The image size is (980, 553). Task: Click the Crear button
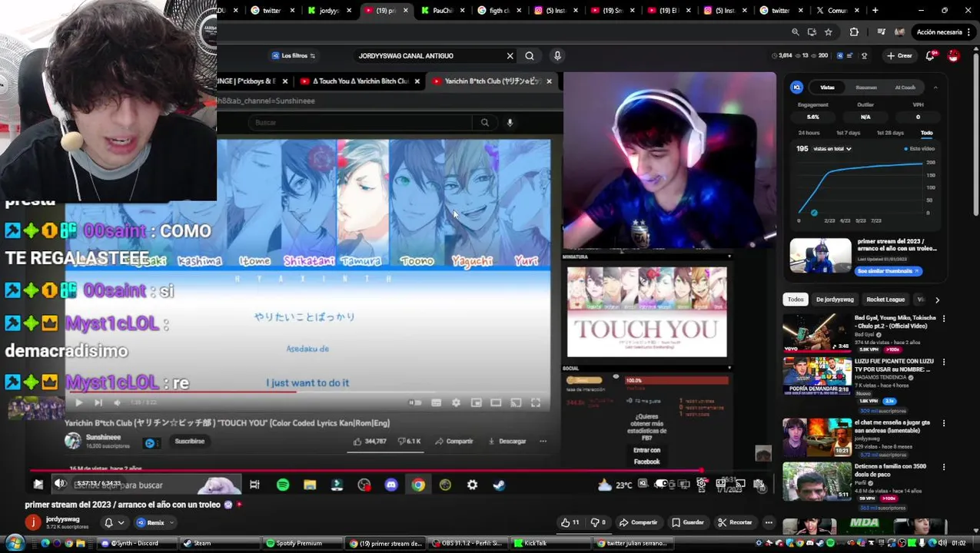coord(899,56)
